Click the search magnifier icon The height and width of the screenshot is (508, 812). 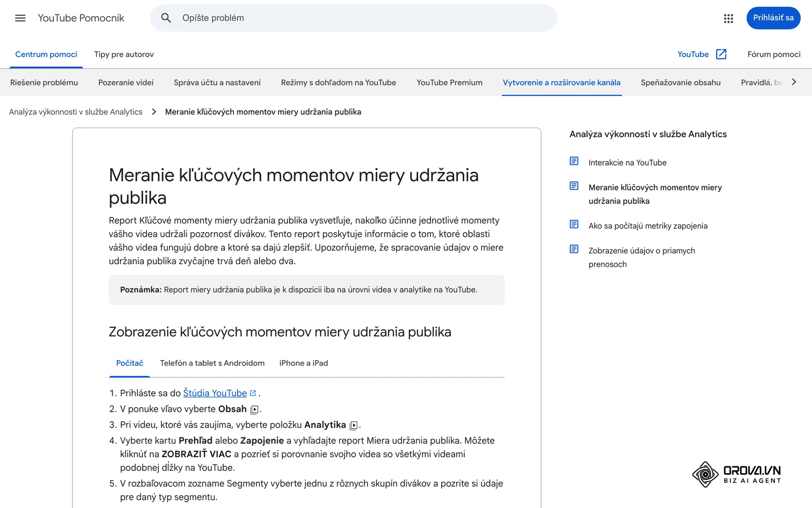click(x=166, y=18)
